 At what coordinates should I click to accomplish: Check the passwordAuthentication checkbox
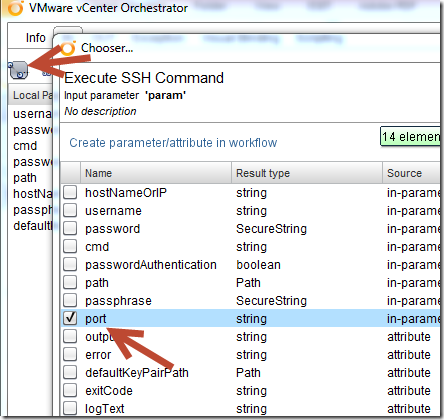point(70,265)
